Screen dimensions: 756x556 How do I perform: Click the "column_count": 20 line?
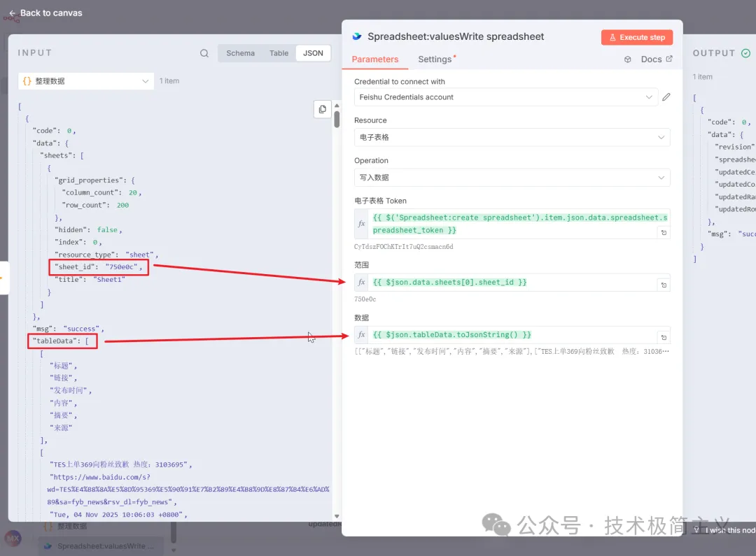[101, 192]
